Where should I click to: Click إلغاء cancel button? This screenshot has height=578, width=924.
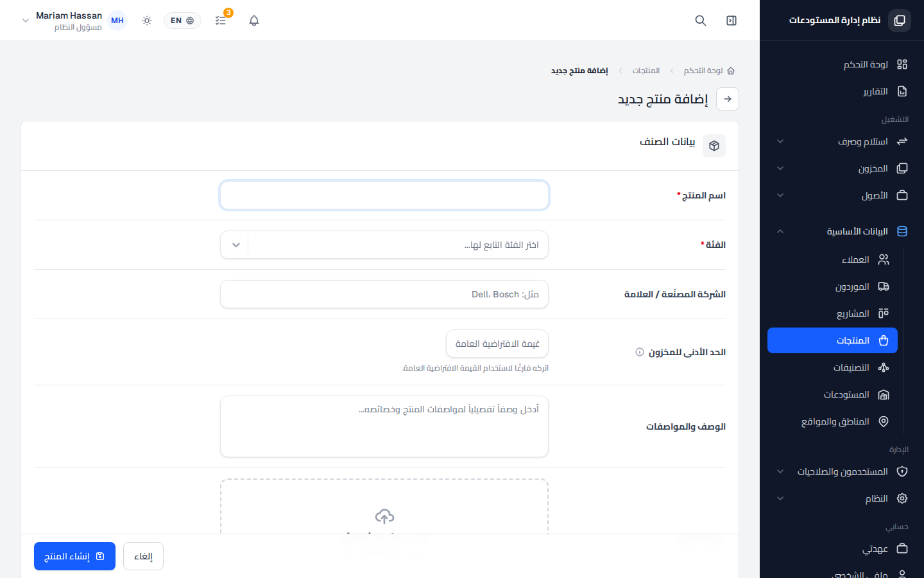(143, 556)
